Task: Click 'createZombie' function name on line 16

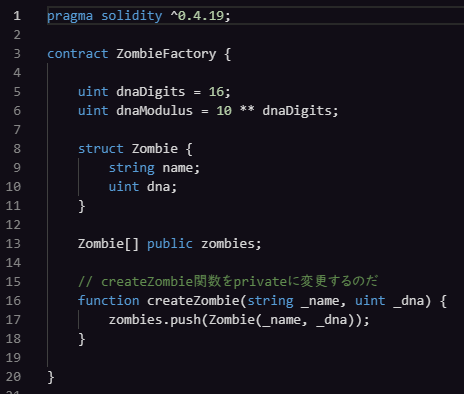Action: (193, 301)
